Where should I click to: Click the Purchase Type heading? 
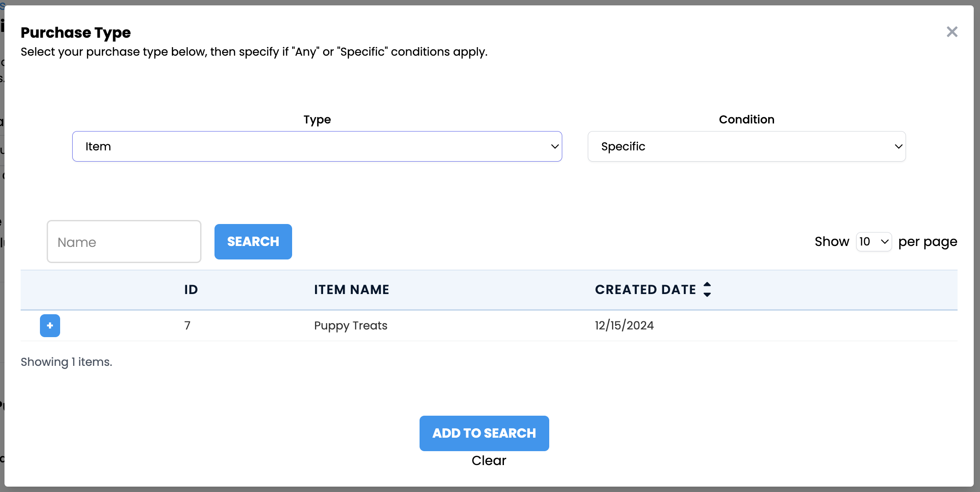(x=76, y=33)
